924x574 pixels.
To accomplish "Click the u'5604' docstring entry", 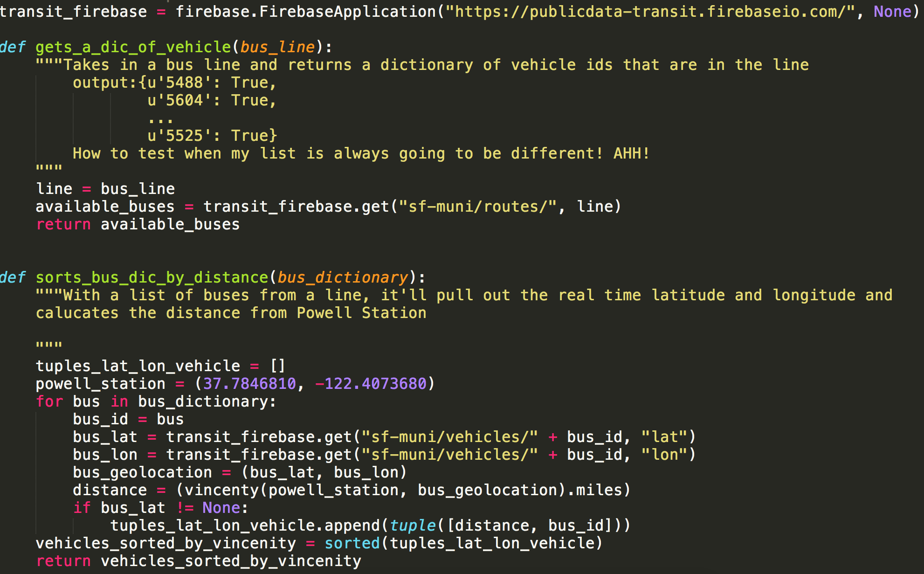I will point(179,100).
